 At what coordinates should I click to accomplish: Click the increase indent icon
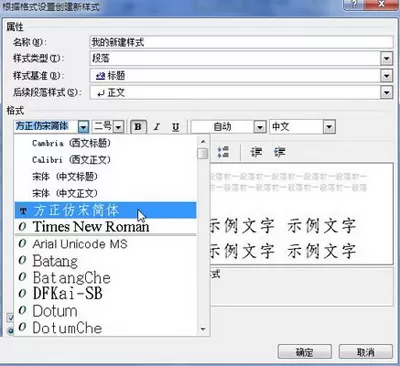[279, 152]
